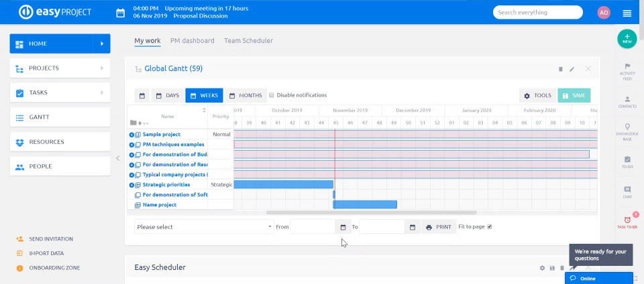Screen dimensions: 644x284
Task: Click the Name project Gantt bar
Action: point(365,204)
